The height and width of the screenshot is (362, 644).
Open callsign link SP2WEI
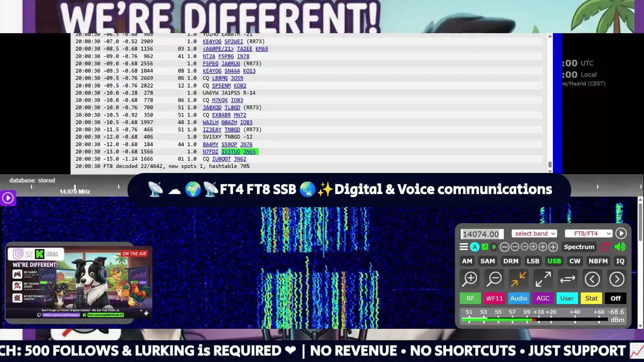point(233,42)
